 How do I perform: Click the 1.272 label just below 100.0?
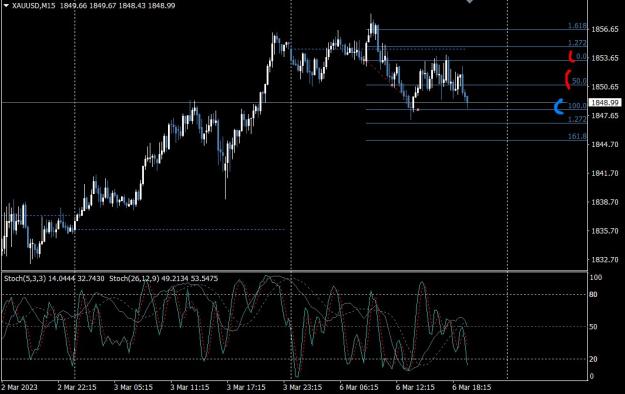pos(577,119)
